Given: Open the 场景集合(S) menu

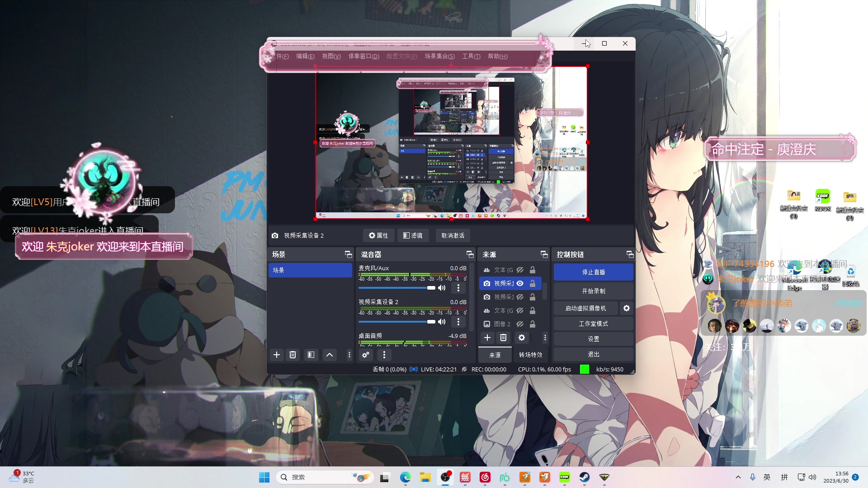Looking at the screenshot, I should point(439,56).
